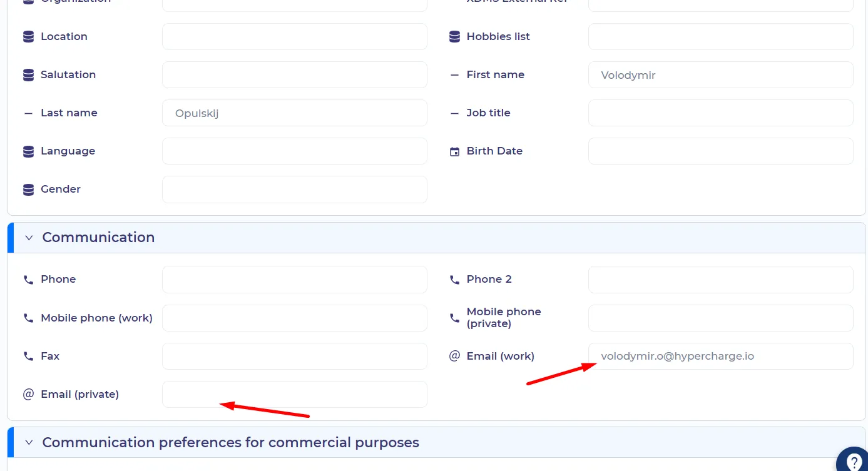Image resolution: width=868 pixels, height=471 pixels.
Task: Focus the Birth Date input field
Action: [x=721, y=151]
